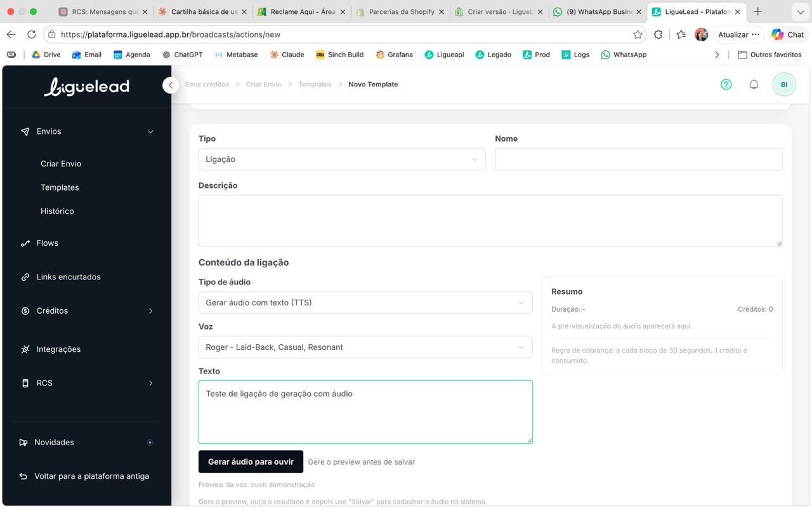Switch to the WhatsApp Business browser tab

tap(598, 11)
